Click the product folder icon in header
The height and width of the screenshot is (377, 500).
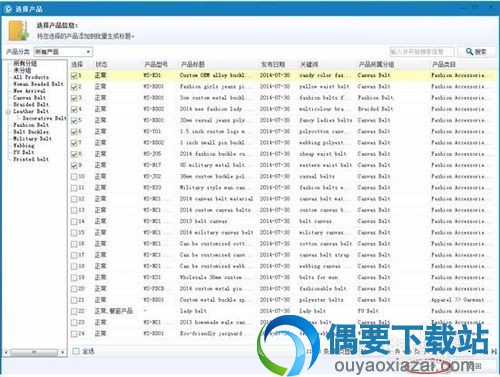(19, 31)
